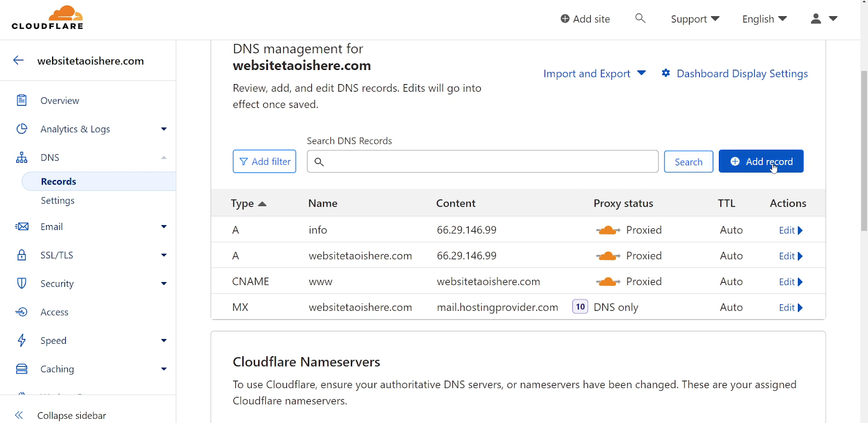Image resolution: width=868 pixels, height=423 pixels.
Task: Click the Proxy status column header
Action: [623, 203]
